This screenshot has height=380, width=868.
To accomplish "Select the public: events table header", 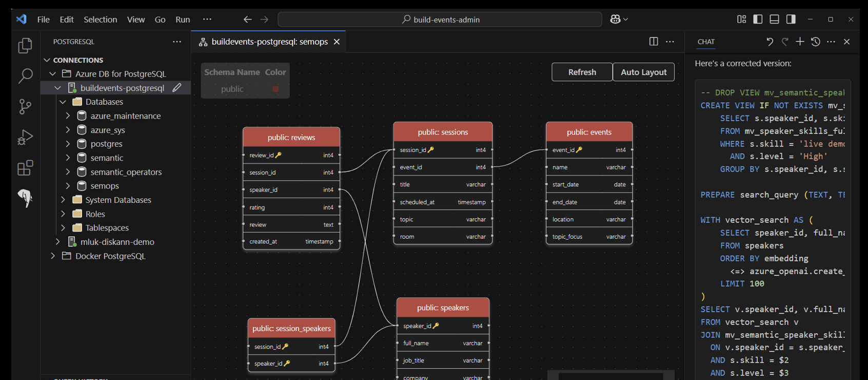I will click(589, 132).
